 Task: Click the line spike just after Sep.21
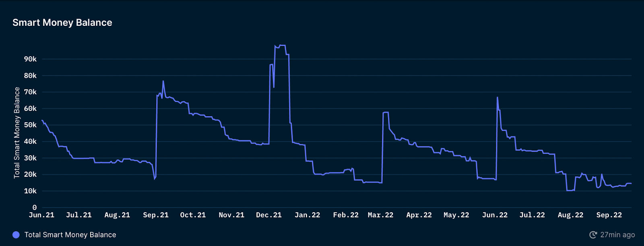tap(163, 81)
